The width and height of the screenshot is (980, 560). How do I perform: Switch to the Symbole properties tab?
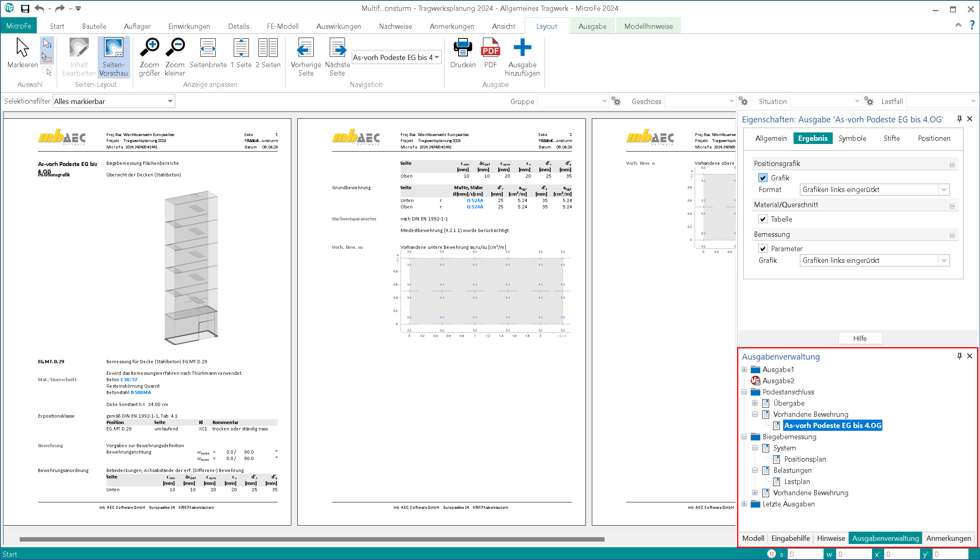852,138
